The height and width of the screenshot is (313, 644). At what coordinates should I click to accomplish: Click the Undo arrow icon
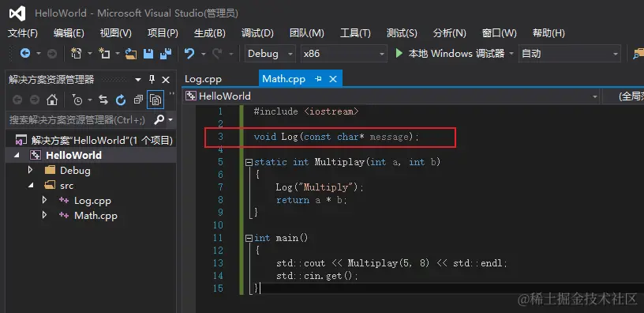tap(189, 54)
